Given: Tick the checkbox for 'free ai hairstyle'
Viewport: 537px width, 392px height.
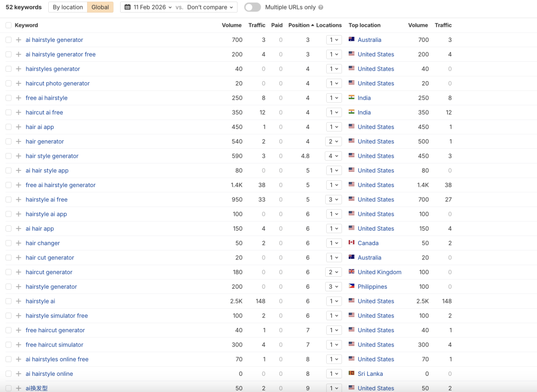Looking at the screenshot, I should 8,98.
